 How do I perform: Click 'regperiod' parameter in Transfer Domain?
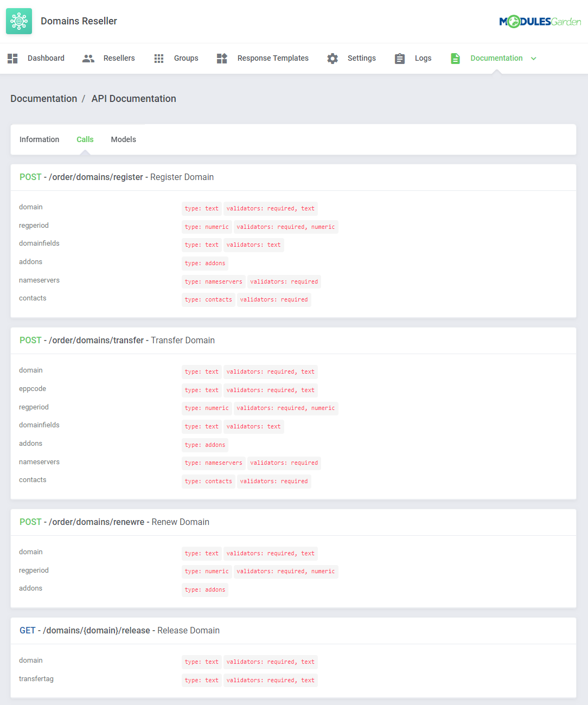[x=34, y=407]
